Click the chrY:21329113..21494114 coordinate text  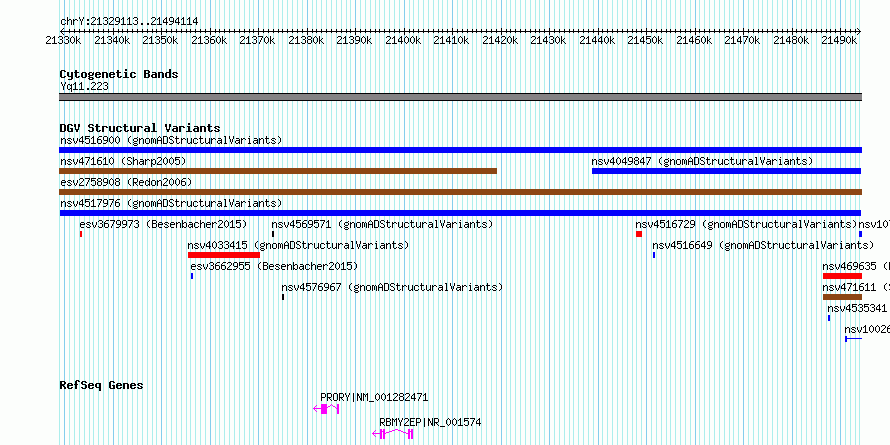[129, 22]
